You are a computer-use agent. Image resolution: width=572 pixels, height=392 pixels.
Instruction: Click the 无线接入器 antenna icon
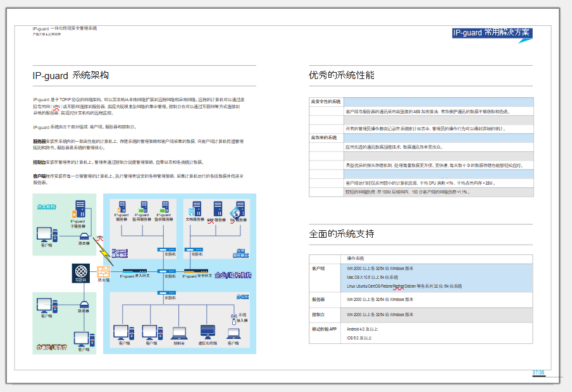tap(234, 319)
